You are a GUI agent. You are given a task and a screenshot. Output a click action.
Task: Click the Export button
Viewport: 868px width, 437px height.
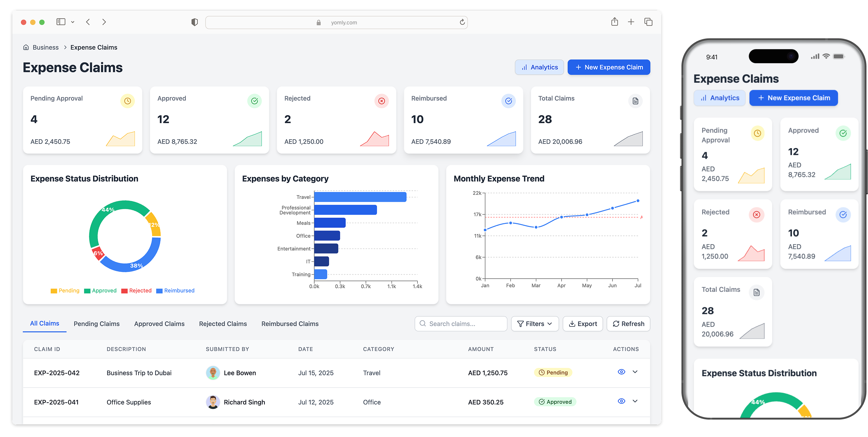tap(583, 324)
